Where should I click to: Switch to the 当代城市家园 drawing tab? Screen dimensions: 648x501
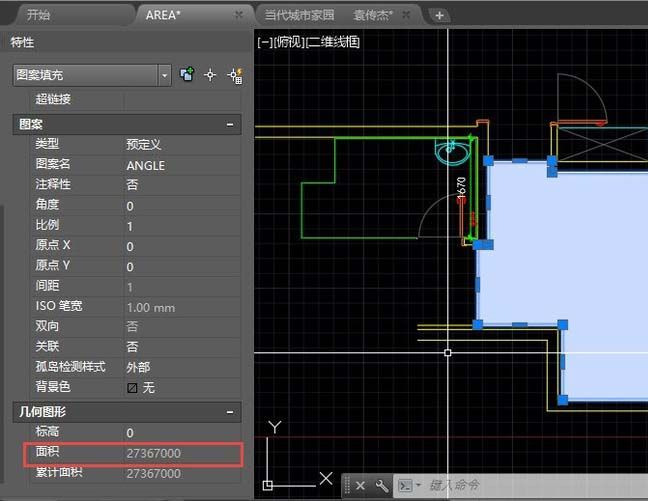pyautogui.click(x=299, y=15)
